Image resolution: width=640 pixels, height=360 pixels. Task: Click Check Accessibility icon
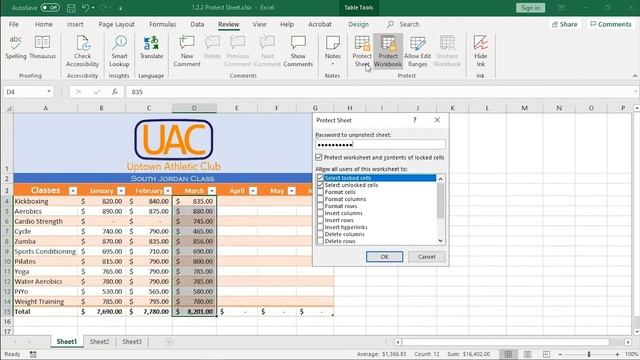[82, 51]
